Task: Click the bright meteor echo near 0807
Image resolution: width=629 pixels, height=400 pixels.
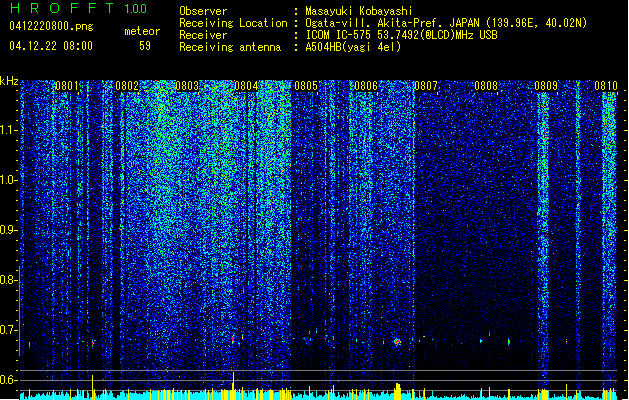Action: click(x=397, y=342)
